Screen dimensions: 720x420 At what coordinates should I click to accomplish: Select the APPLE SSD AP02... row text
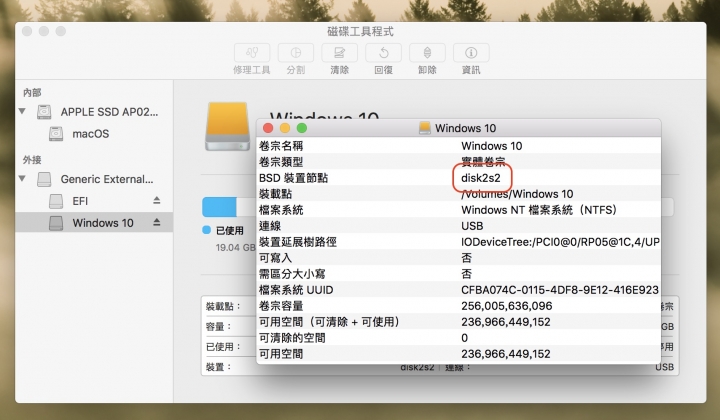(x=109, y=112)
